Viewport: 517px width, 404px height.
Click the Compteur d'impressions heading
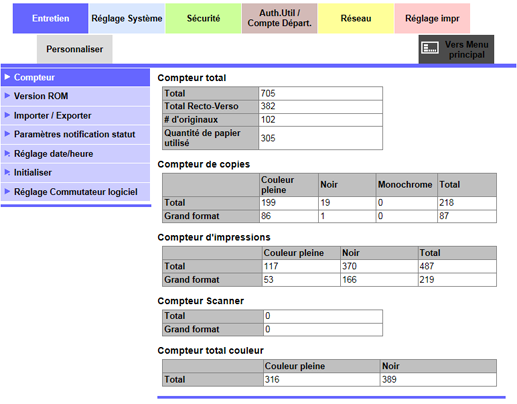tap(214, 237)
